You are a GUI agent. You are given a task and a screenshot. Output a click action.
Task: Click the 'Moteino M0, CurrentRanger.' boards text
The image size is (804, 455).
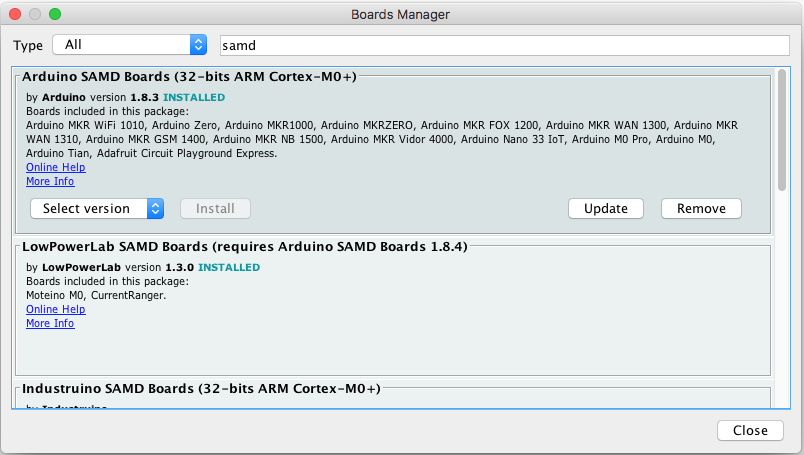coord(96,295)
